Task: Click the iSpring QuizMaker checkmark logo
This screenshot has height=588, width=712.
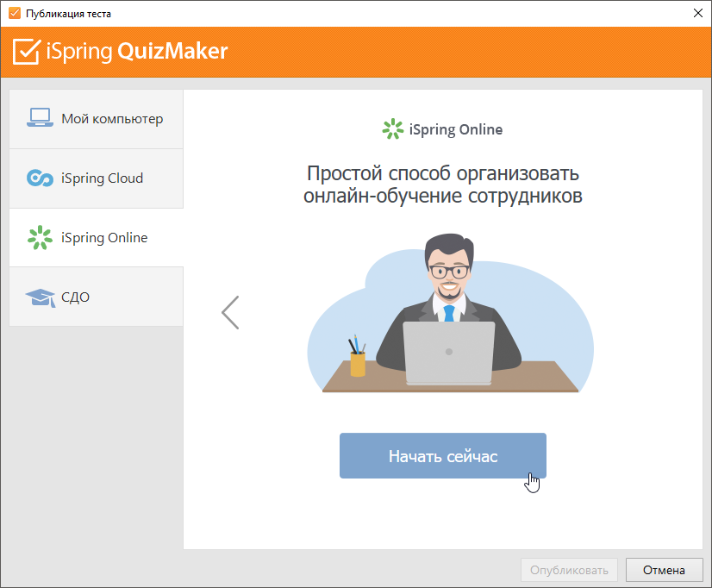Action: tap(27, 52)
